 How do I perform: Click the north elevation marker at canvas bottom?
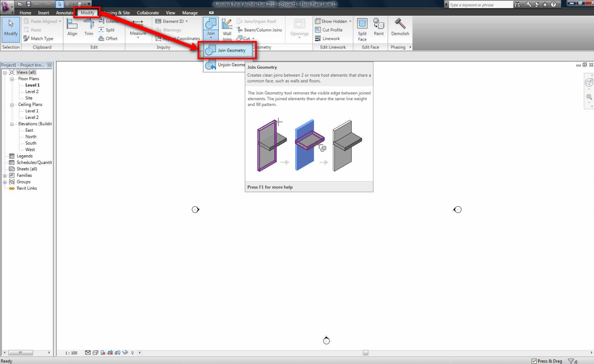click(326, 340)
